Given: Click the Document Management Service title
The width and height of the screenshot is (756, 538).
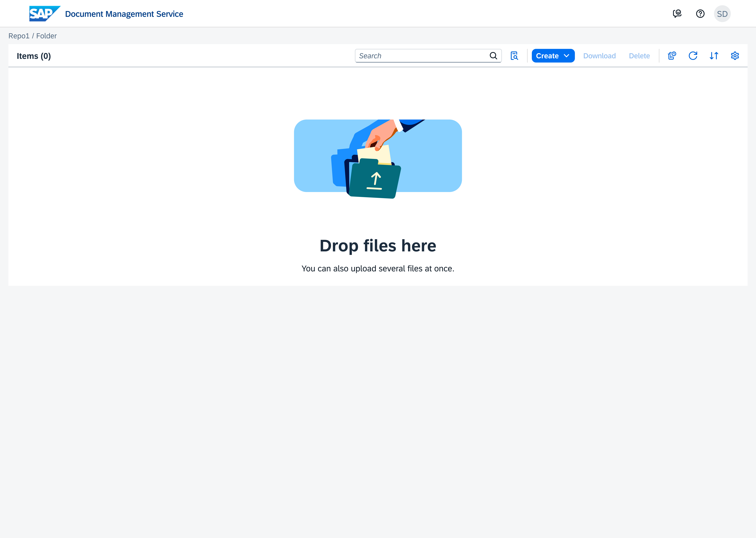Looking at the screenshot, I should click(x=124, y=14).
